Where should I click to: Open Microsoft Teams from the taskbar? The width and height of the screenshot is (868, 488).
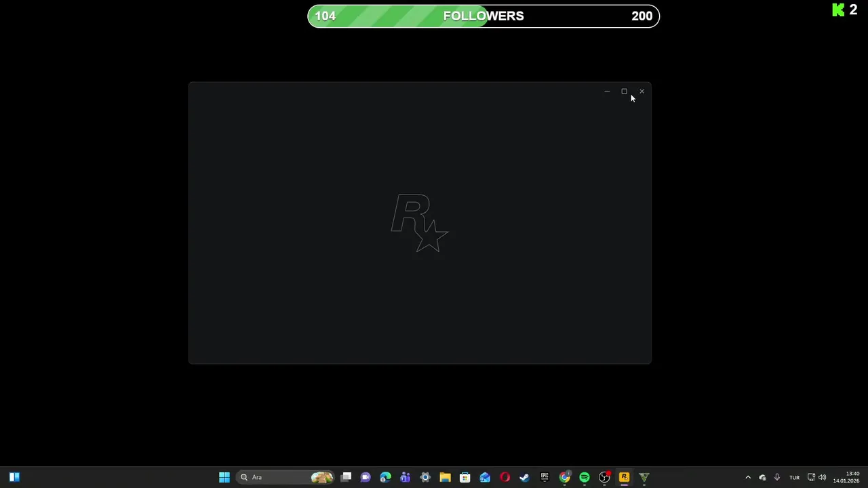tap(406, 477)
